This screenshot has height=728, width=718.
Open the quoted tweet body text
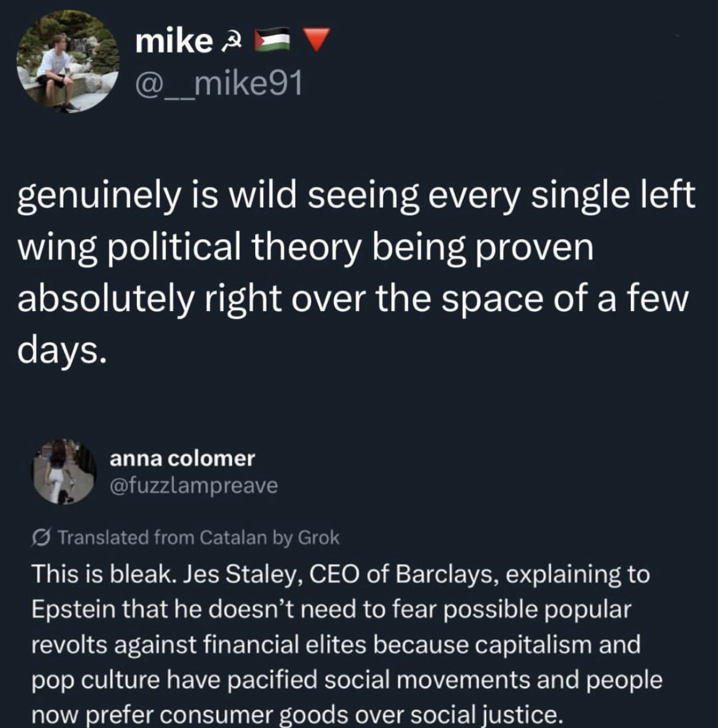[346, 643]
